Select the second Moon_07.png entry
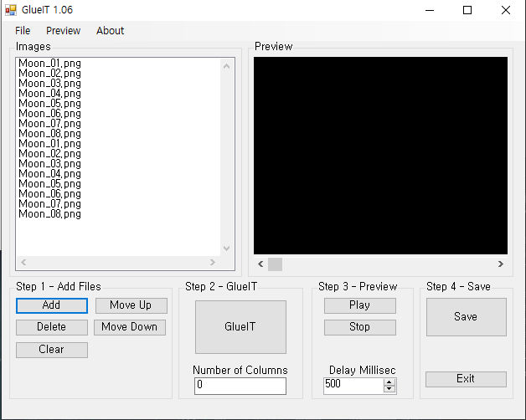 50,204
